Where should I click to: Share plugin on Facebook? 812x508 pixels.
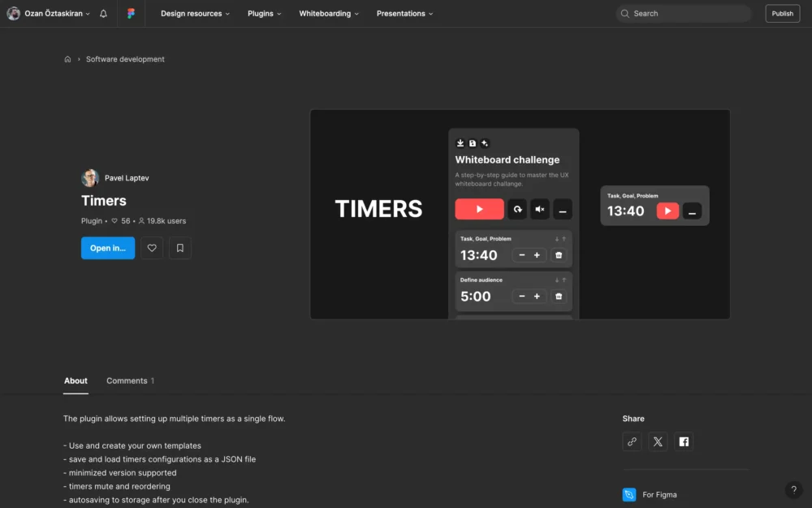[684, 441]
